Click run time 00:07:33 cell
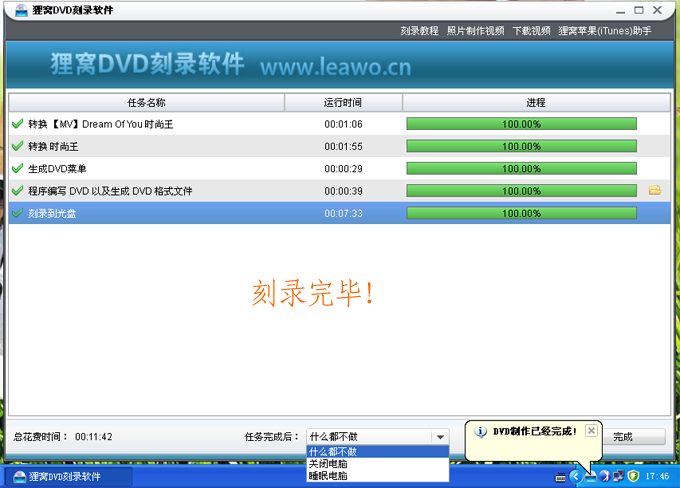This screenshot has height=488, width=680. [343, 213]
